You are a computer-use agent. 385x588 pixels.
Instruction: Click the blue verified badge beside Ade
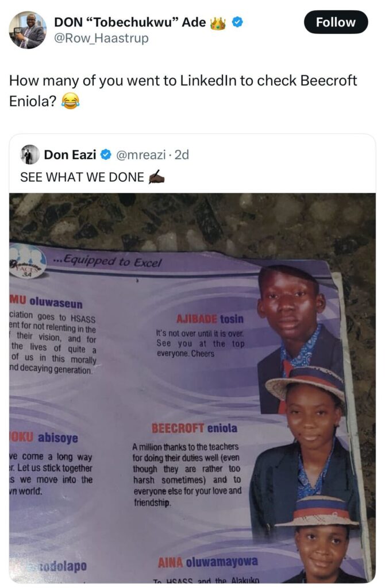[x=237, y=22]
